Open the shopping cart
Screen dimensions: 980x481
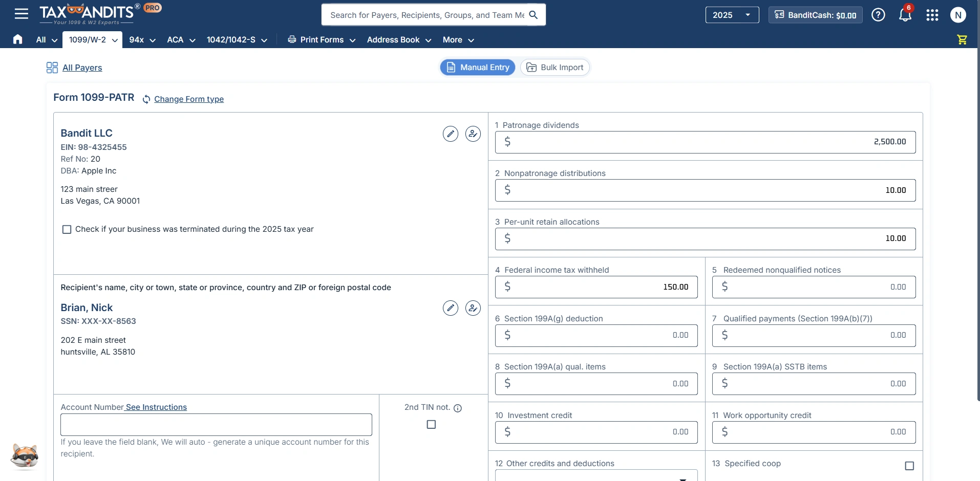click(x=962, y=39)
